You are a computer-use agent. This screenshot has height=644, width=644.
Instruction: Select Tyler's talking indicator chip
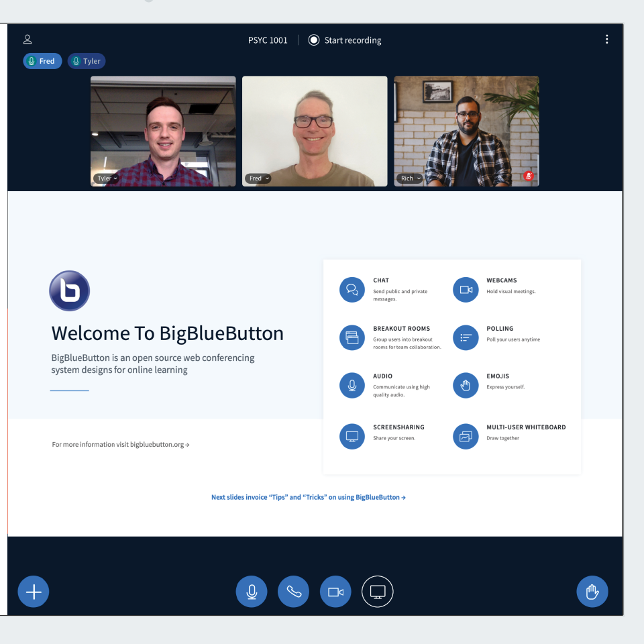87,61
